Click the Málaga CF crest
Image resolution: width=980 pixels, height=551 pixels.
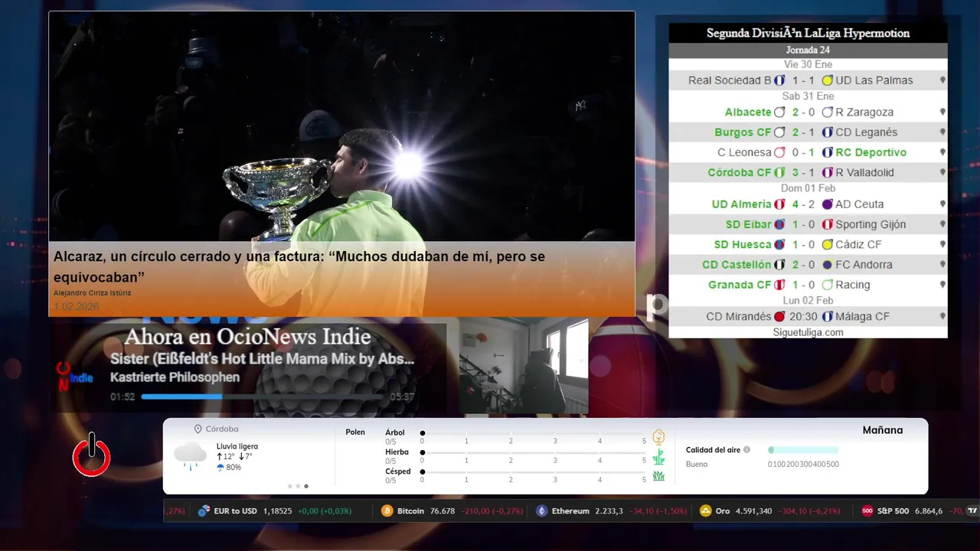(827, 316)
